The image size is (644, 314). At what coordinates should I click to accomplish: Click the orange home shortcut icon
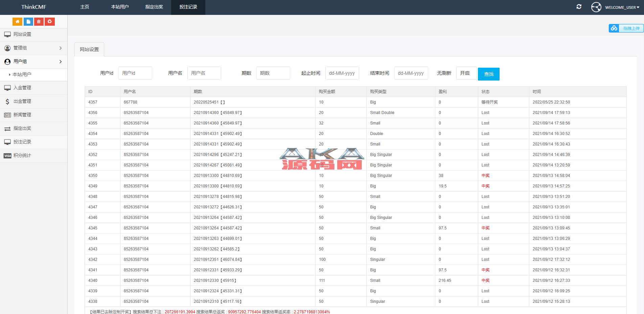click(17, 22)
